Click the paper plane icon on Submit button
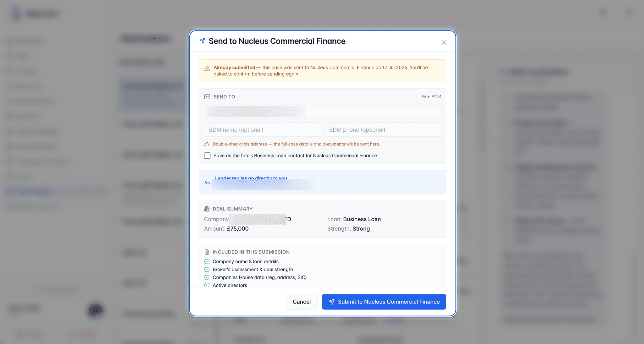This screenshot has height=344, width=644. (x=331, y=302)
